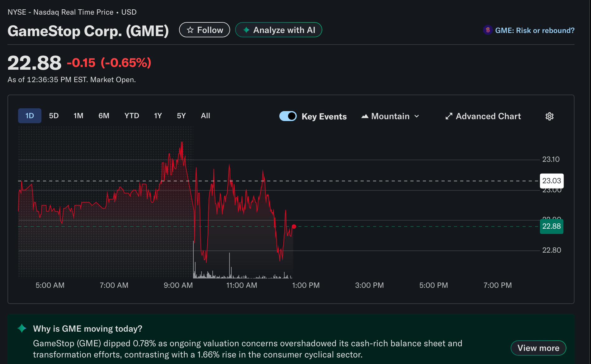The width and height of the screenshot is (591, 364).
Task: Click the 3:00 PM time axis label
Action: pos(369,285)
